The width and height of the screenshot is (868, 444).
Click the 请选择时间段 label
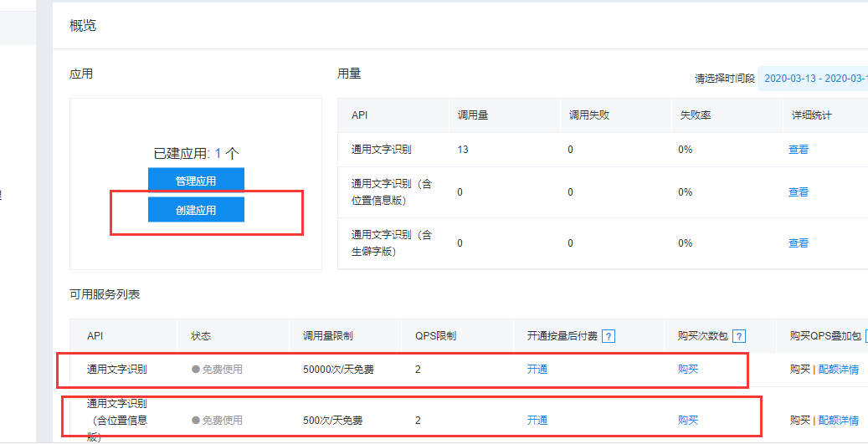click(725, 79)
